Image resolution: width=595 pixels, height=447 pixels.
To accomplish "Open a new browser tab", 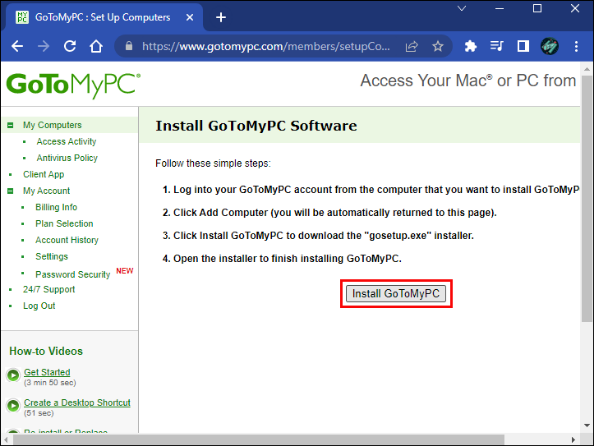I will [221, 17].
